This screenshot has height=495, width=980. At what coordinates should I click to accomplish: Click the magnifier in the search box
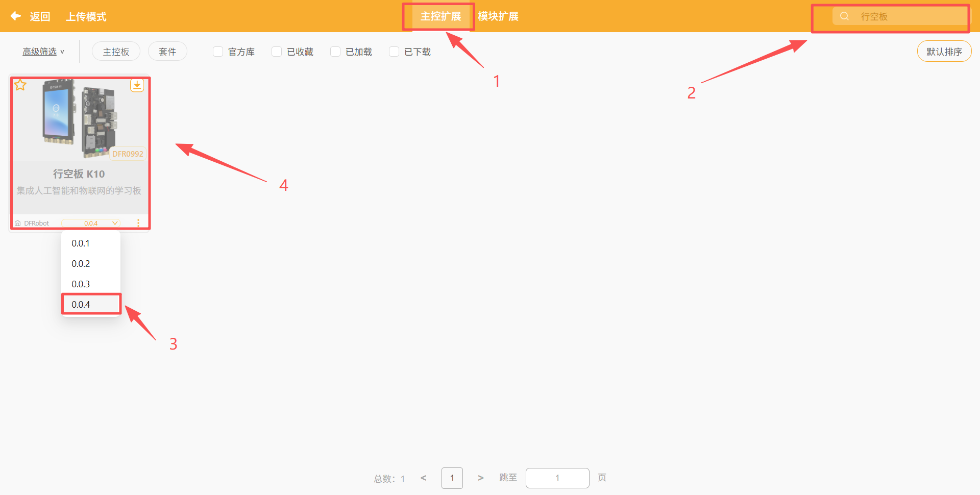click(843, 16)
